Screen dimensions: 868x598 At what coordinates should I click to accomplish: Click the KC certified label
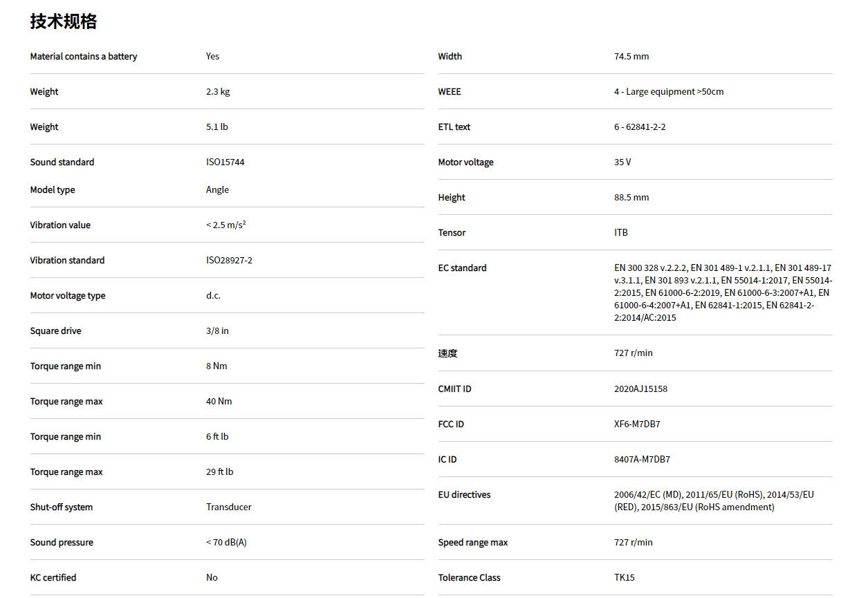[53, 578]
